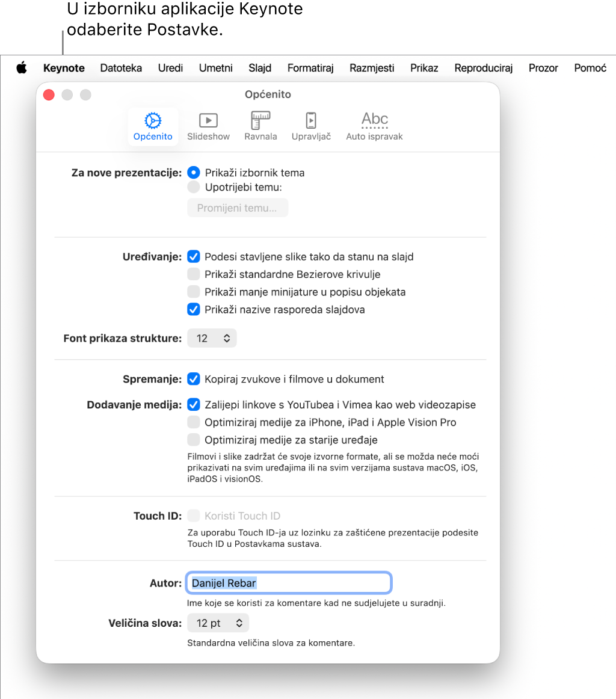Uncheck Podesi stavljene slike checkbox

click(194, 257)
